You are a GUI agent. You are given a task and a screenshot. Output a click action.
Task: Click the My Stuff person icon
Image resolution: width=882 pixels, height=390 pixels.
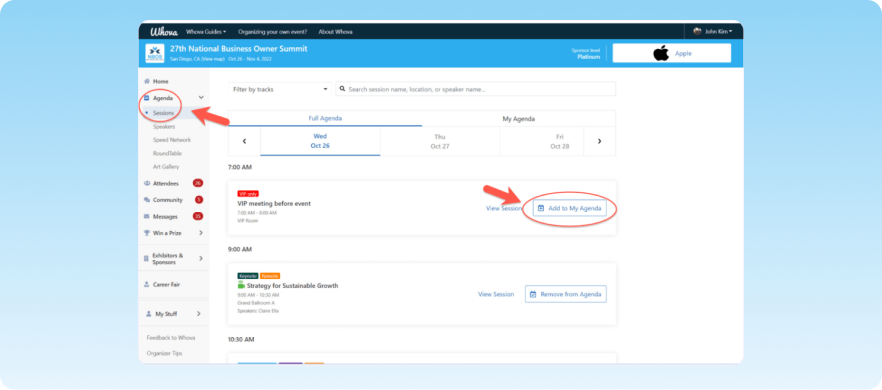point(148,314)
